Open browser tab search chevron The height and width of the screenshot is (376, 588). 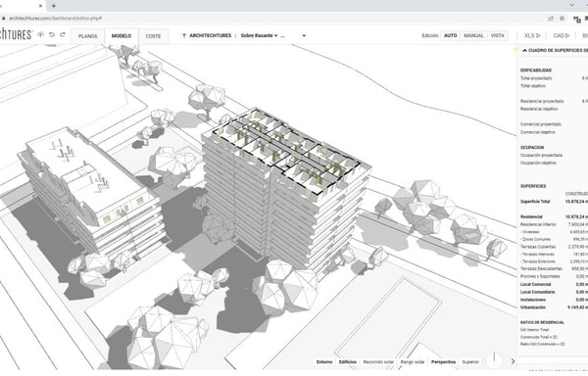coord(572,5)
